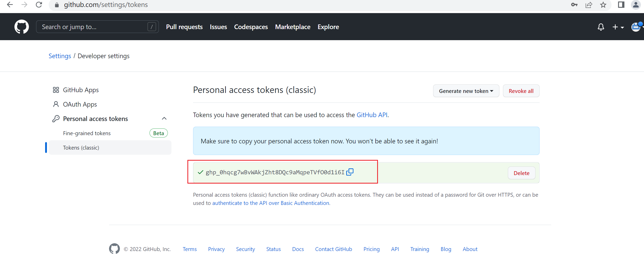The image size is (644, 268).
Task: Click the Personal access tokens key icon
Action: [x=56, y=119]
